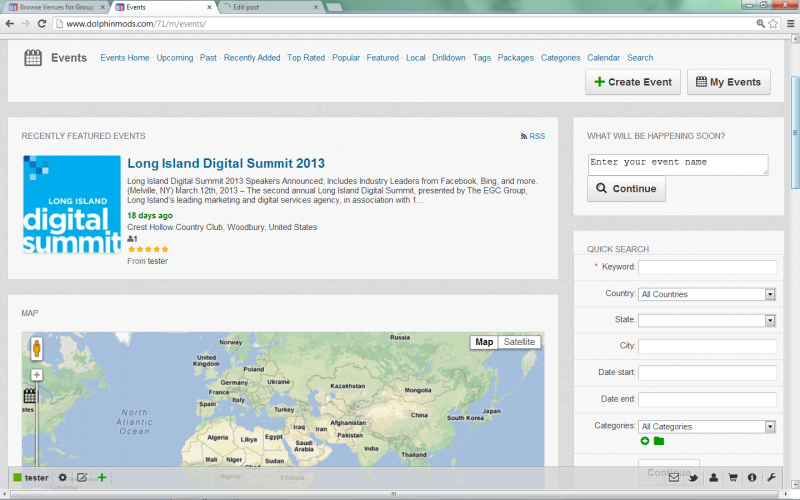The width and height of the screenshot is (800, 500).
Task: Click the Create Event button
Action: click(x=633, y=82)
